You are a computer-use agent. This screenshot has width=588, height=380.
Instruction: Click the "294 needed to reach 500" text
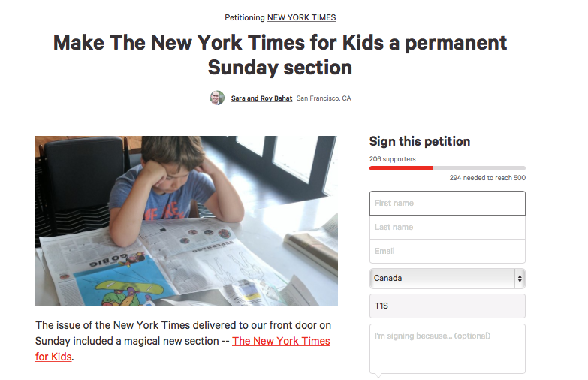(x=487, y=178)
